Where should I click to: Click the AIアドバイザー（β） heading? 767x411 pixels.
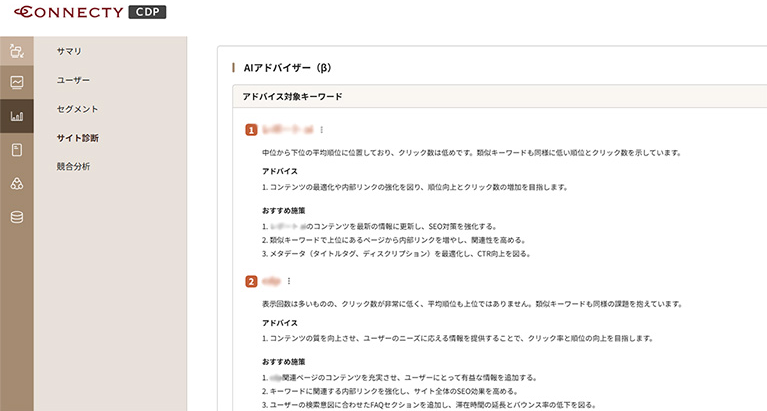[288, 68]
